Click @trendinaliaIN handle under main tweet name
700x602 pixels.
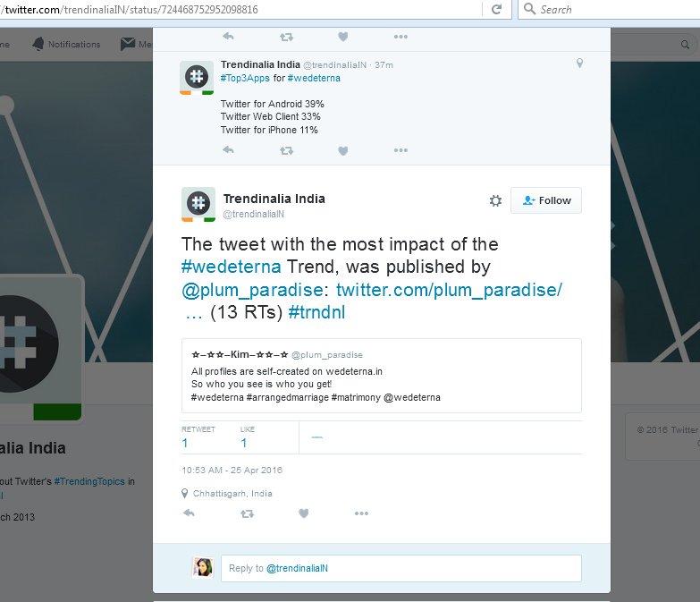pos(254,214)
